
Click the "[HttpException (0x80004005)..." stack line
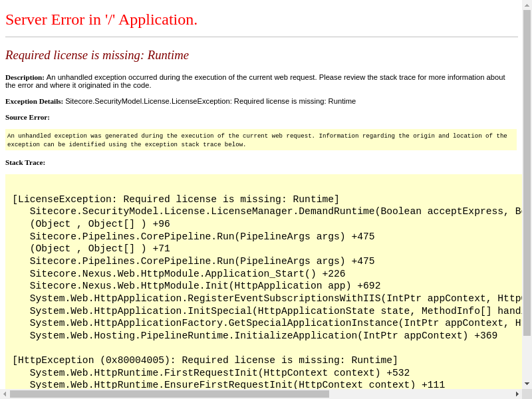205,360
